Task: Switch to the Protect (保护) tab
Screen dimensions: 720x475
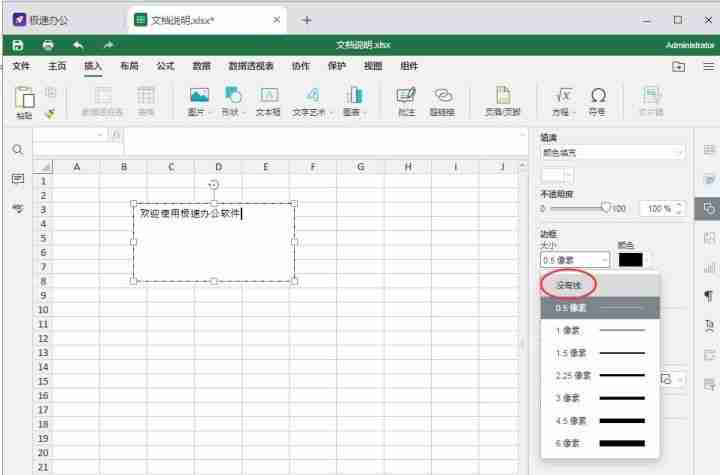Action: coord(337,66)
